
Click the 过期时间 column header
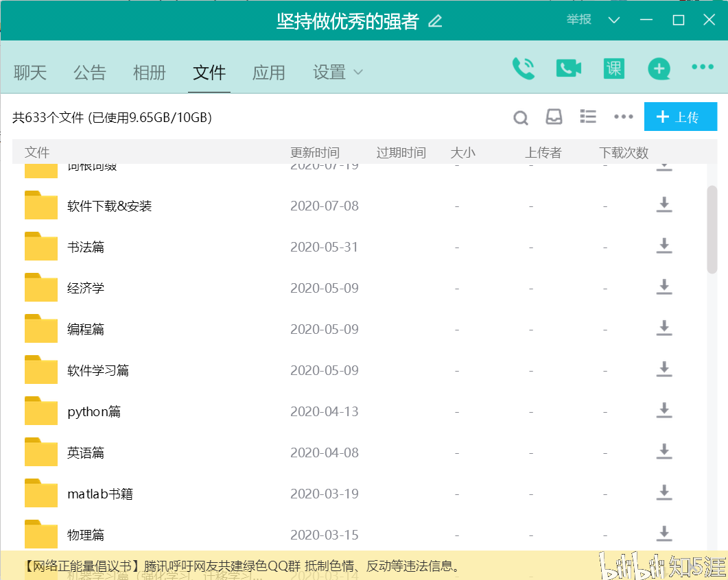pyautogui.click(x=401, y=153)
